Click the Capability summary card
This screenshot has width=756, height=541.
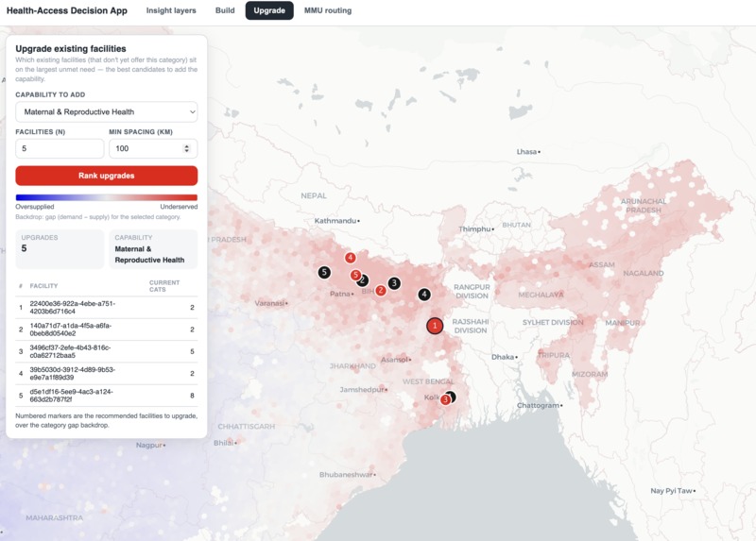153,249
